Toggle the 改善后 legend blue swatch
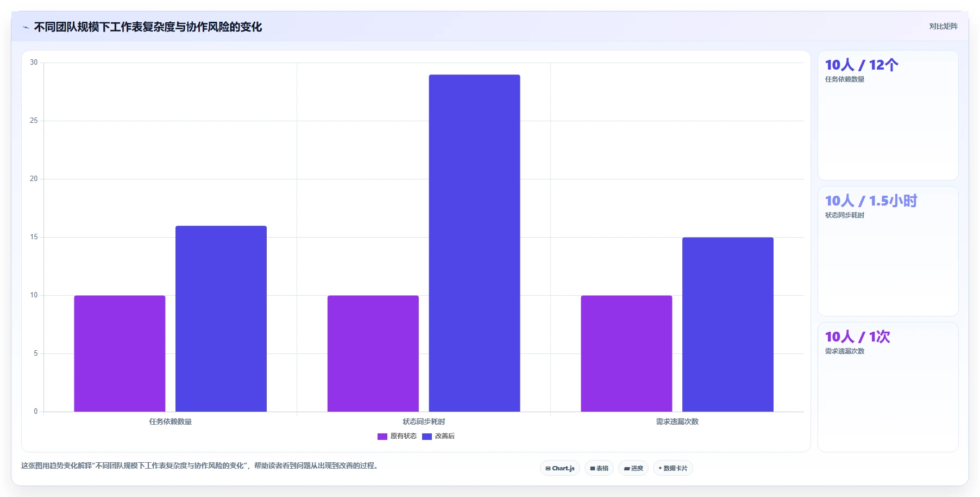 (x=427, y=436)
